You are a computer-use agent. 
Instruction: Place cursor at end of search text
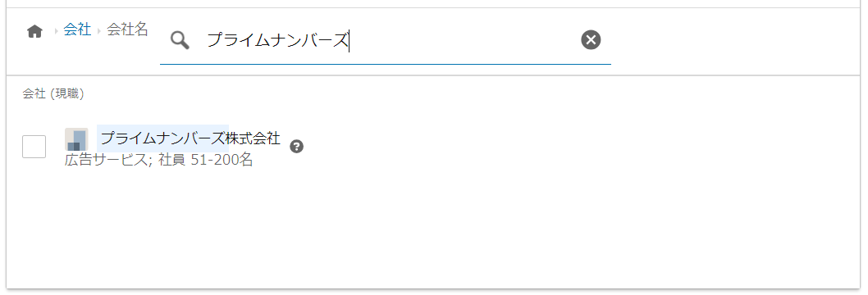tap(349, 40)
